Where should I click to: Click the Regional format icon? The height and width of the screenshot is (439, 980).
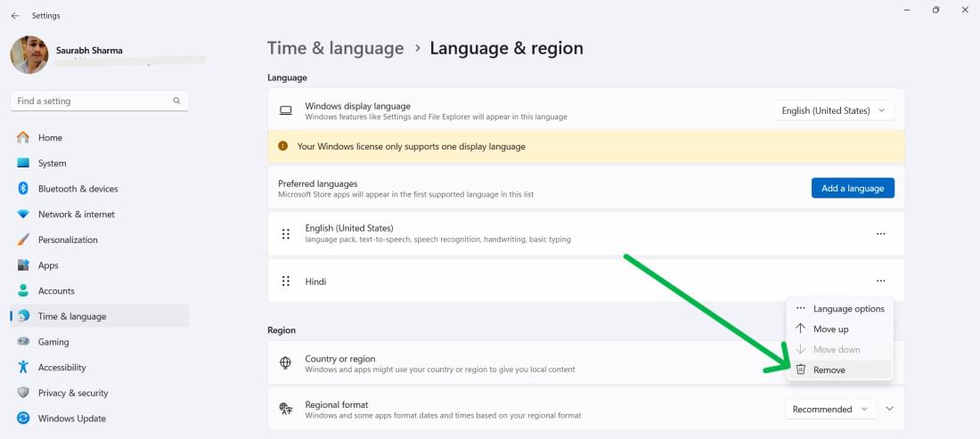coord(286,409)
